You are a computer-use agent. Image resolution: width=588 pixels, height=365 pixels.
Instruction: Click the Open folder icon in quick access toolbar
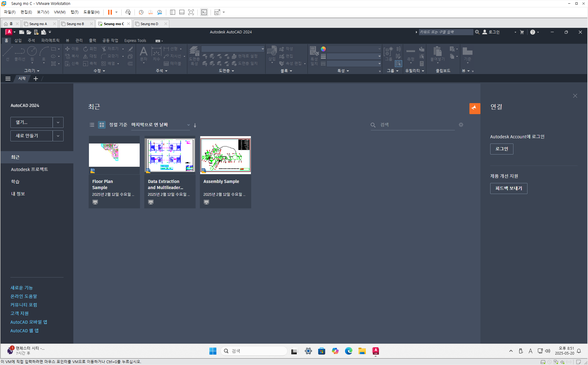coord(29,32)
